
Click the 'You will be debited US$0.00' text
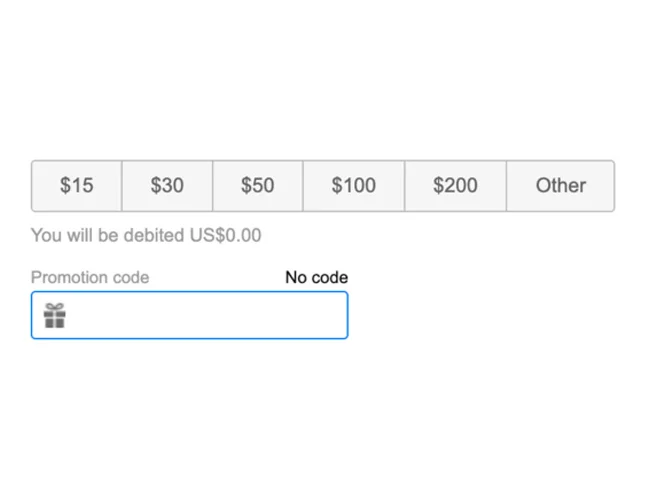click(x=146, y=235)
